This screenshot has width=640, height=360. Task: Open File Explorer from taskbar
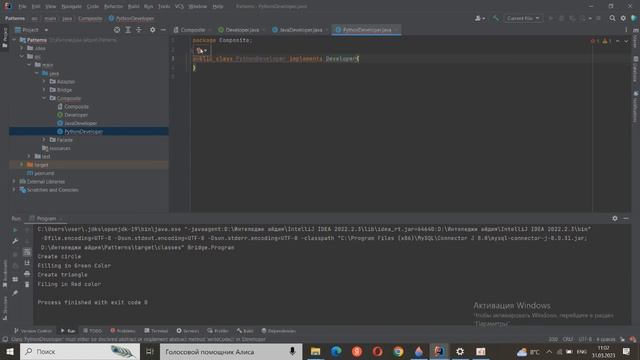point(315,351)
